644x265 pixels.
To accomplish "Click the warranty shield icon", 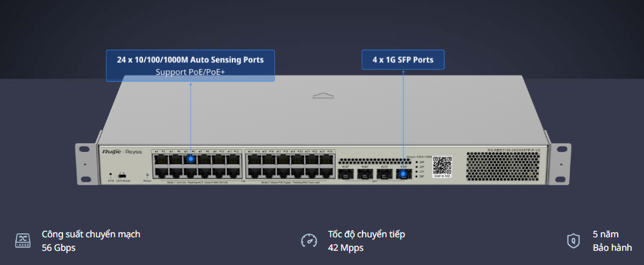I will coord(572,241).
